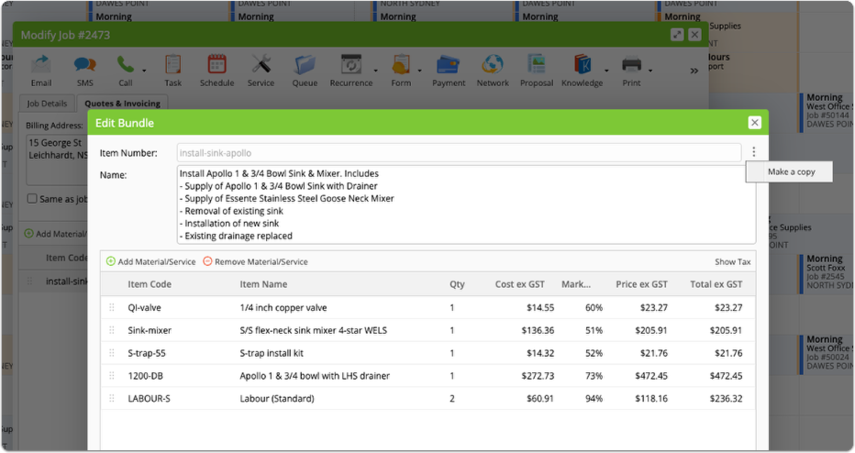This screenshot has width=855, height=453.
Task: Open the Proposal document icon
Action: [x=537, y=65]
